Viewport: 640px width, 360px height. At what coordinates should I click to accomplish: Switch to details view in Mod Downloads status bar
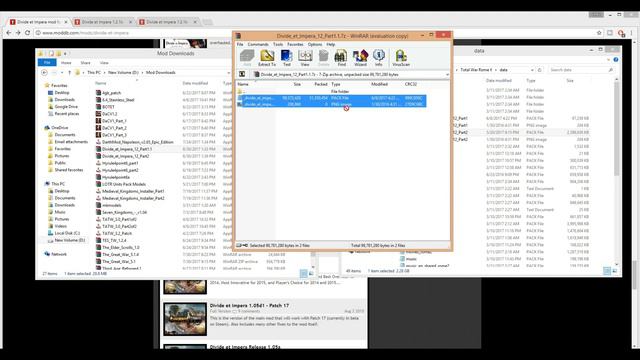coord(304,273)
